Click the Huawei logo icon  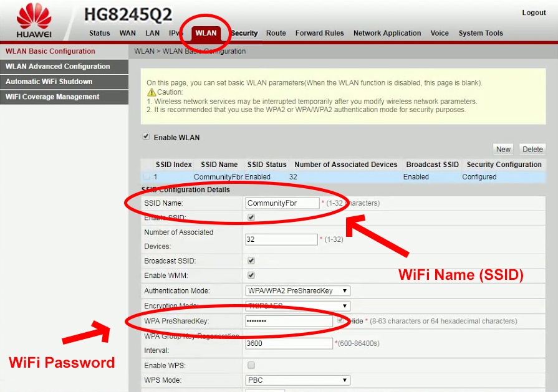click(x=34, y=17)
